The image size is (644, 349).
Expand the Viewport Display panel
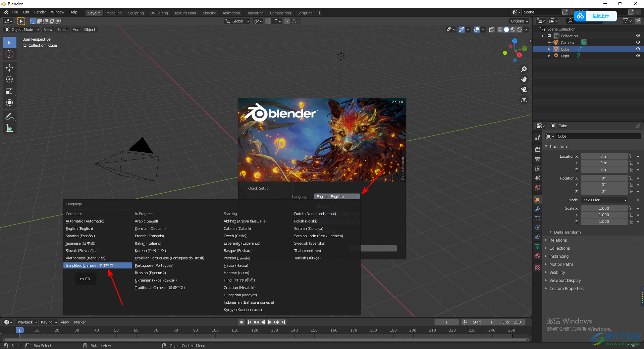pyautogui.click(x=565, y=281)
